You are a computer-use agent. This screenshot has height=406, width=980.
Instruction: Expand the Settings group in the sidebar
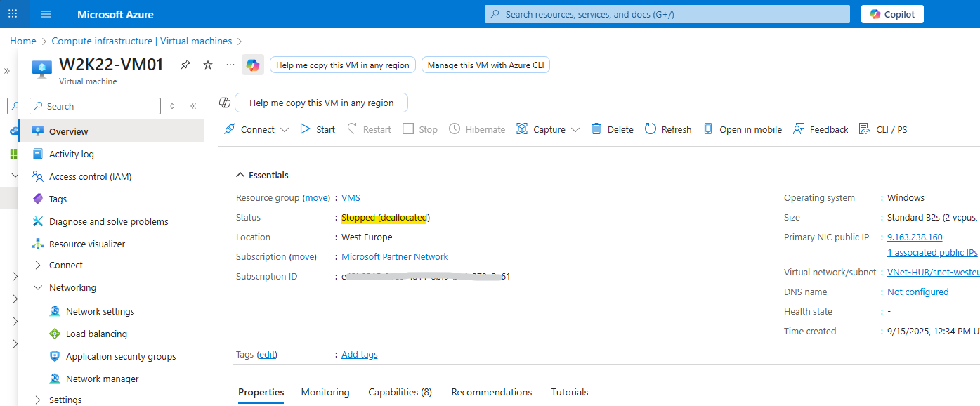(65, 400)
